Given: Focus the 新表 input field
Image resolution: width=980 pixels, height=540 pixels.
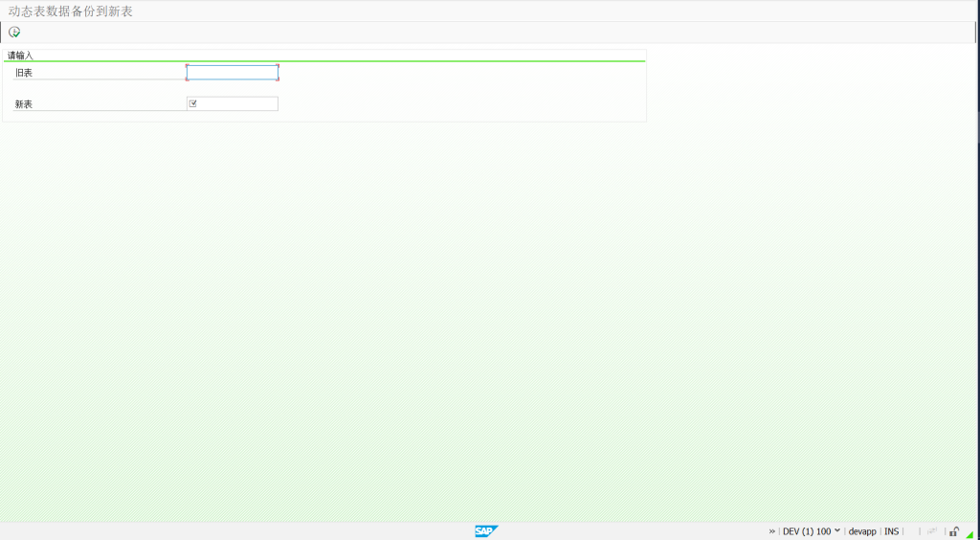Looking at the screenshot, I should tap(233, 103).
